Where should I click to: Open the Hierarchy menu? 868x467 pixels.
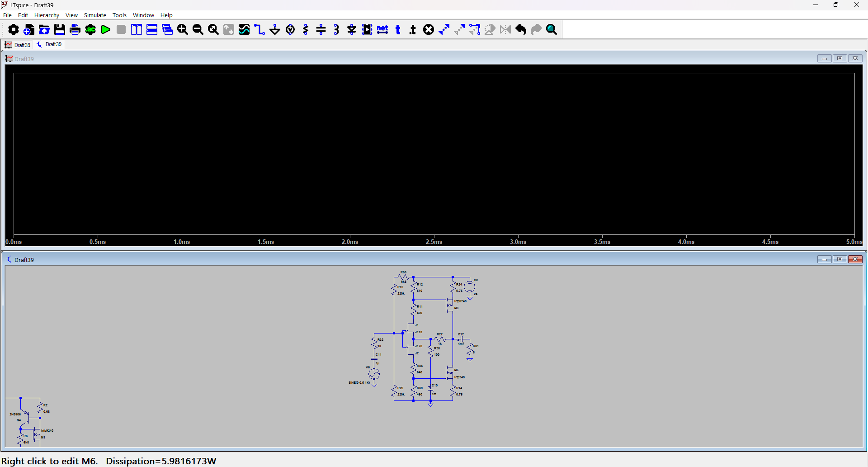(47, 15)
